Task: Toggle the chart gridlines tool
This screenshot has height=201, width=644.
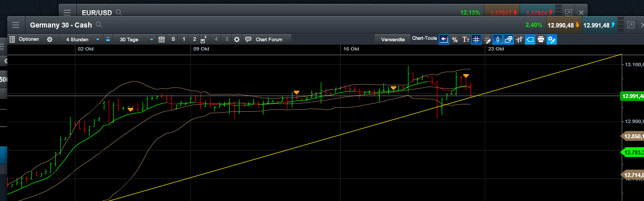Action: (x=476, y=39)
